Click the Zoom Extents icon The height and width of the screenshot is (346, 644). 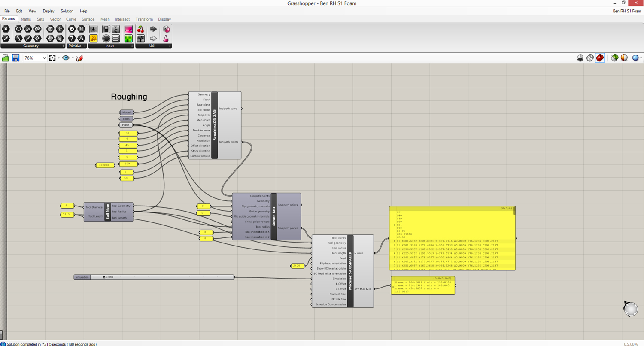(52, 58)
